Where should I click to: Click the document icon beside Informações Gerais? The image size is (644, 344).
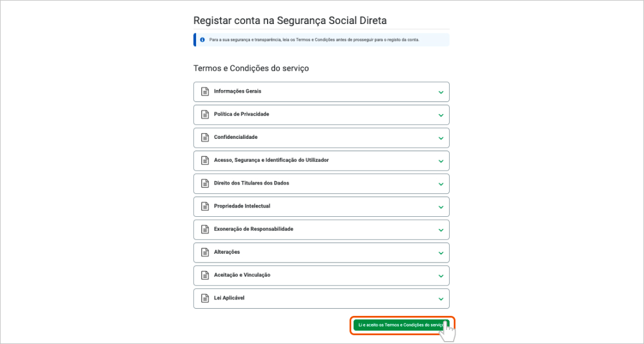[x=205, y=91]
